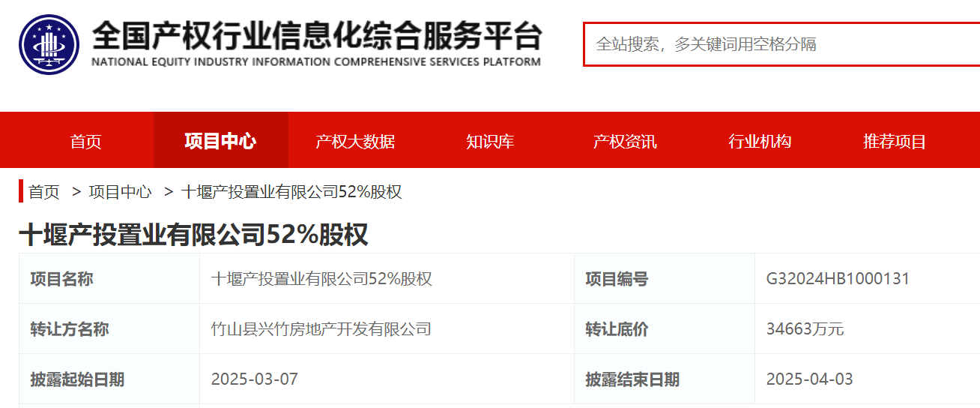Screen dimensions: 980x408
Task: Click the 十堰产投置业有限公司52%股权 breadcrumb entry
Action: pyautogui.click(x=291, y=192)
